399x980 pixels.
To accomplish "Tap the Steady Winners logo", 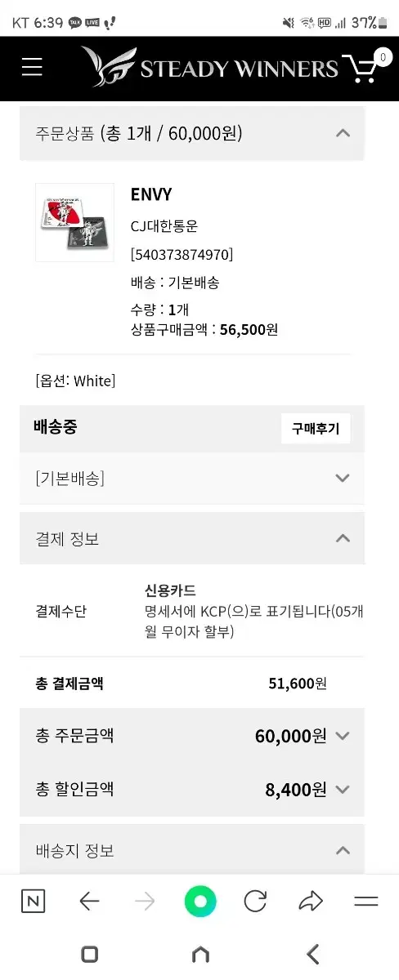I will coord(209,67).
